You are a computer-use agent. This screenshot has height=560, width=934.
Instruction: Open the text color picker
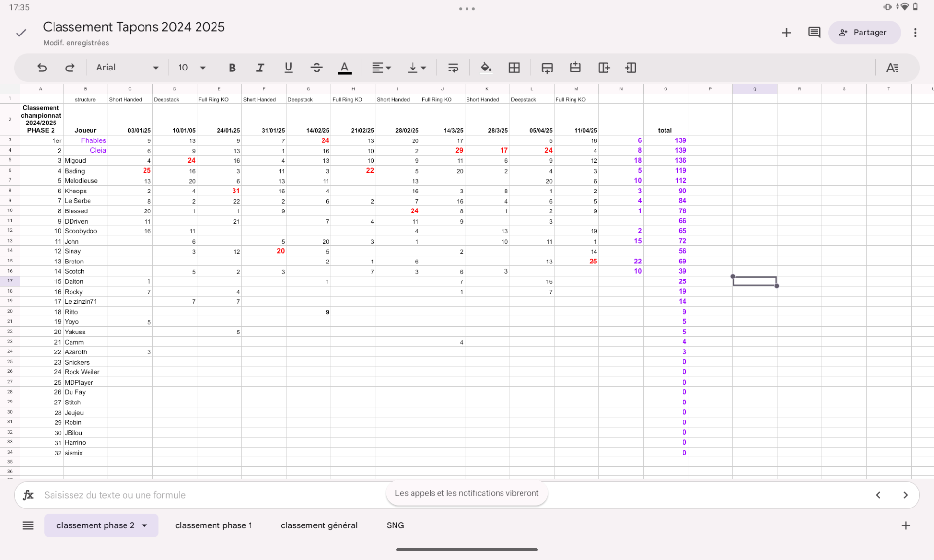point(344,68)
